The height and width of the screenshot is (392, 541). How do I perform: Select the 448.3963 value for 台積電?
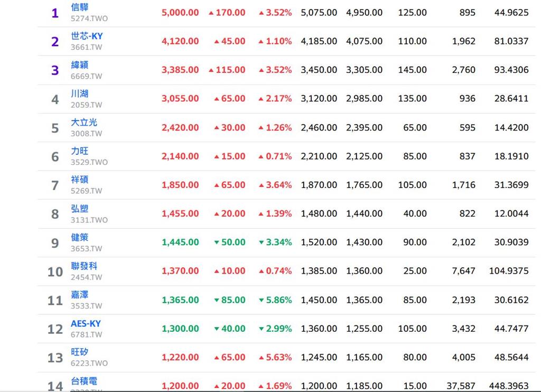coord(509,386)
